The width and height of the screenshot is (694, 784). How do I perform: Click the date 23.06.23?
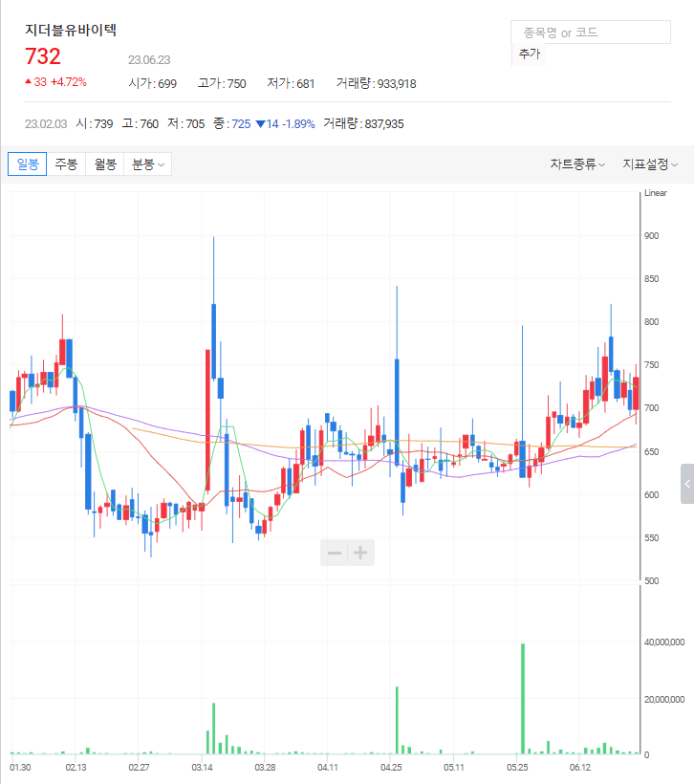(149, 60)
